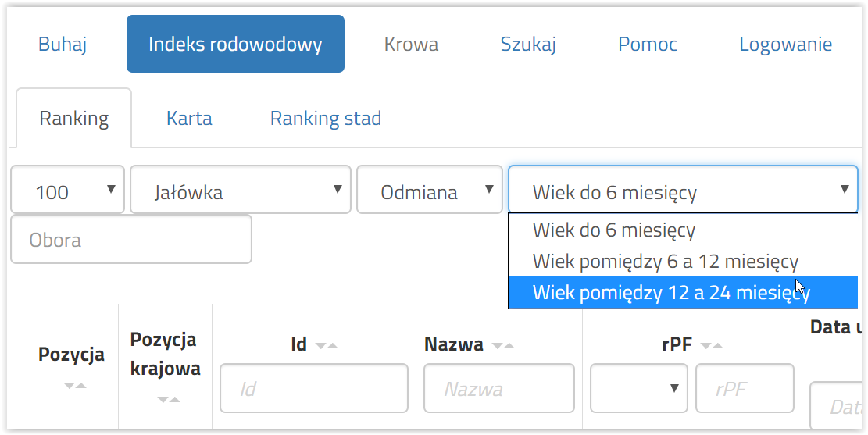
Task: Open the Krowa navigation link
Action: tap(411, 45)
